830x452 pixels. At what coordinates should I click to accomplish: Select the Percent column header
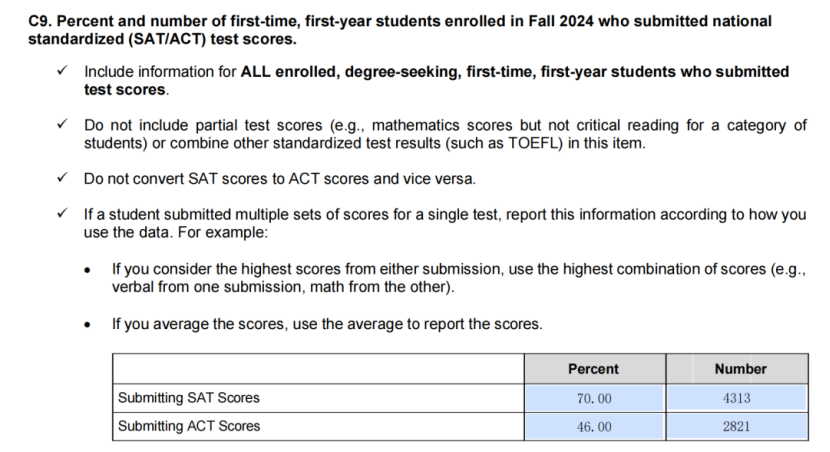594,369
